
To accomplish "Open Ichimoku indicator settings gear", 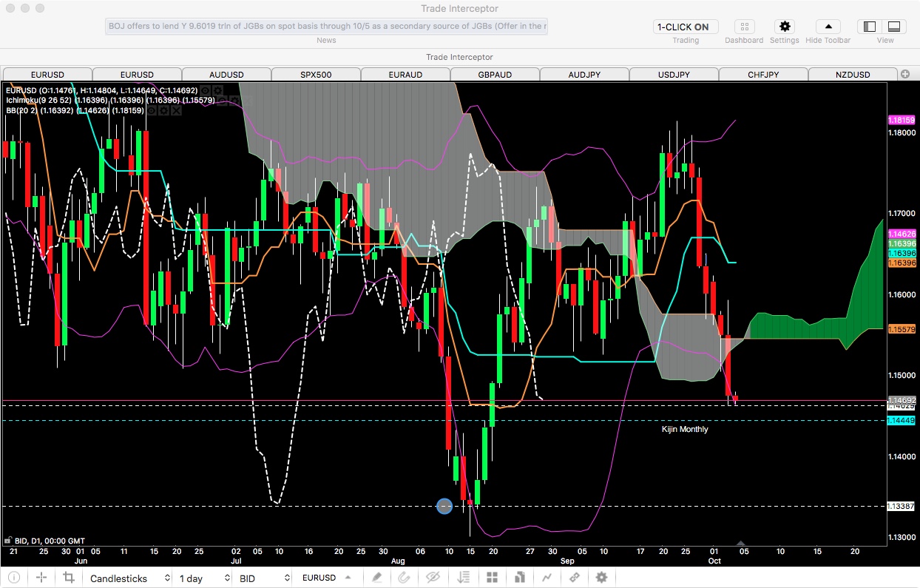I will 234,100.
